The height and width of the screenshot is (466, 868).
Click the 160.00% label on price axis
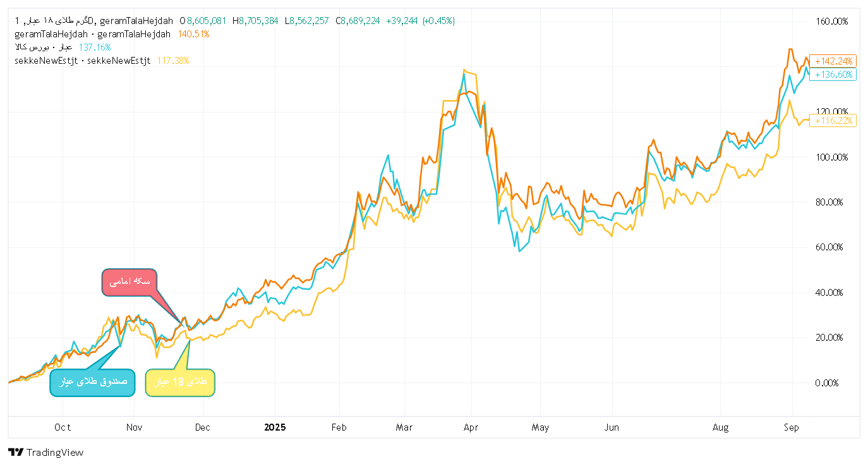(832, 21)
